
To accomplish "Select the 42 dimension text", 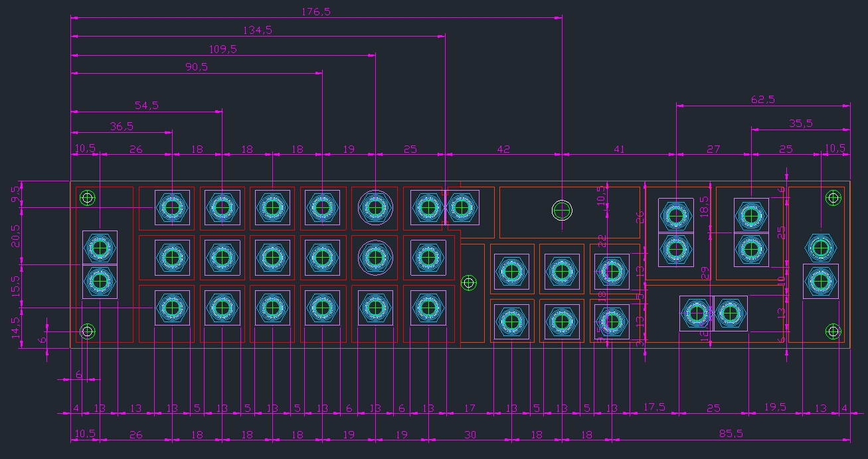I will (x=503, y=149).
